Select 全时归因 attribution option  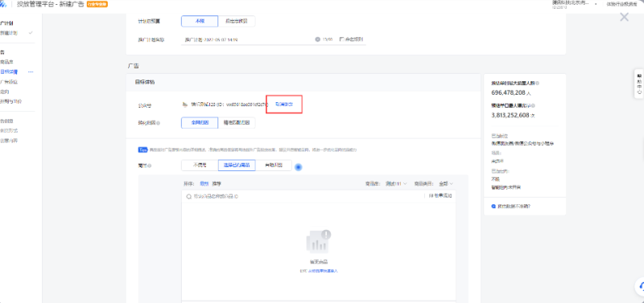[x=200, y=123]
